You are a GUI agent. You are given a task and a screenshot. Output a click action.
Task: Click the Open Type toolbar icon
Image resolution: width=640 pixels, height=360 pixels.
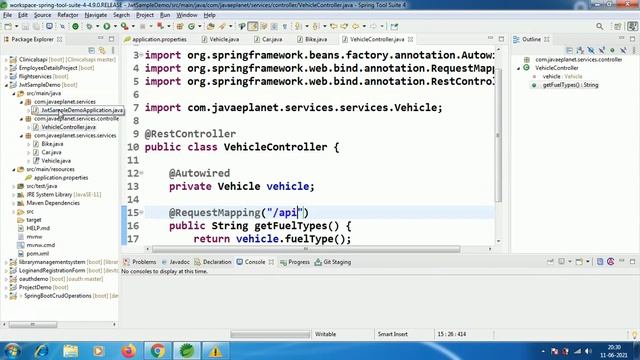(x=211, y=26)
